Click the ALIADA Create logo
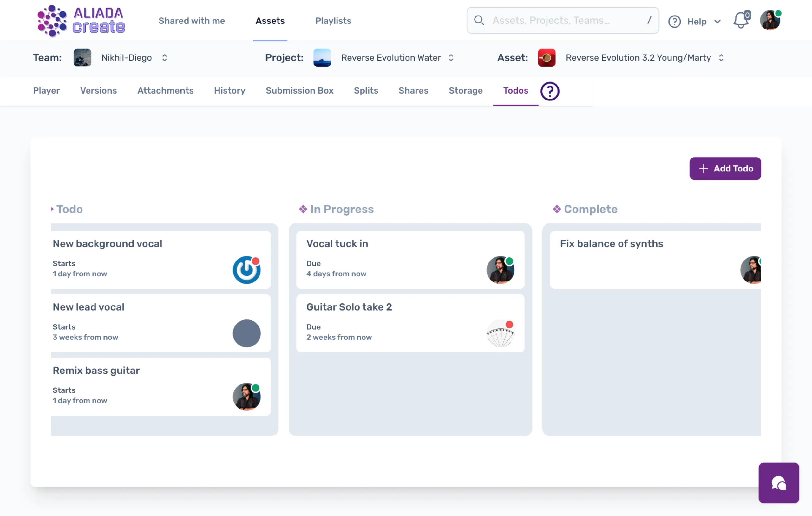This screenshot has width=812, height=516. (x=81, y=21)
